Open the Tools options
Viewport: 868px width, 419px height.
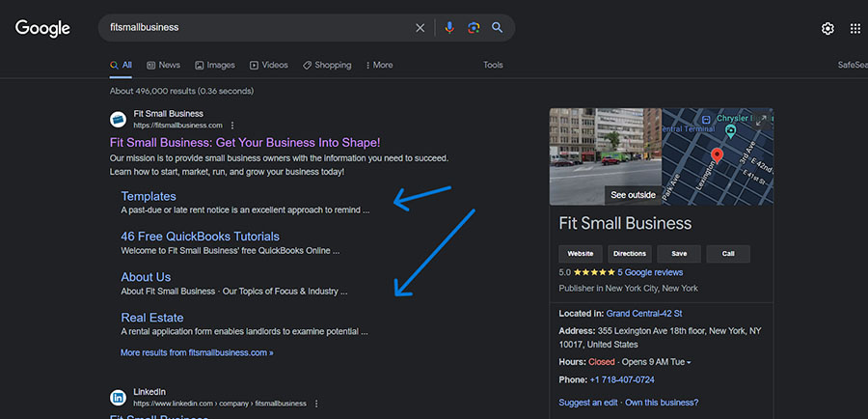coord(493,65)
